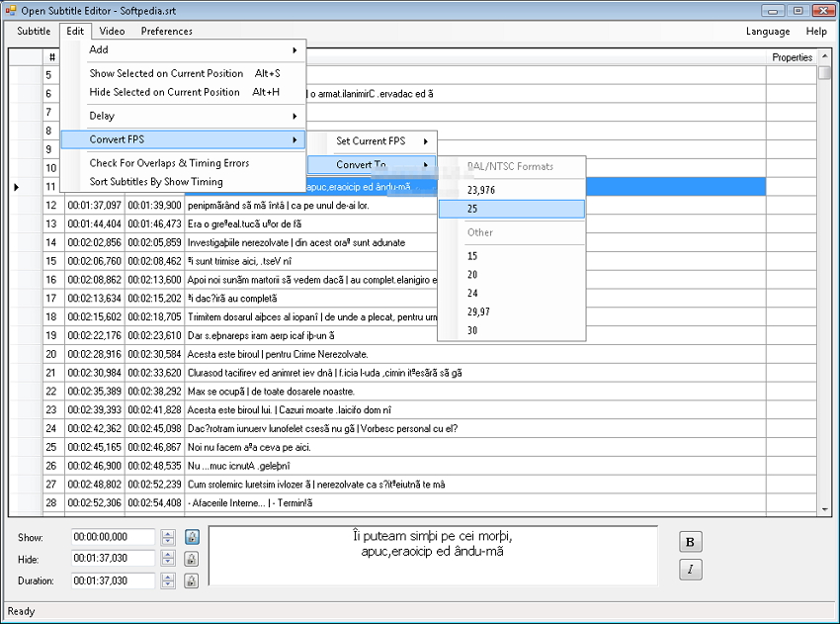The height and width of the screenshot is (624, 840).
Task: Apply italic formatting with the I button
Action: click(x=690, y=570)
